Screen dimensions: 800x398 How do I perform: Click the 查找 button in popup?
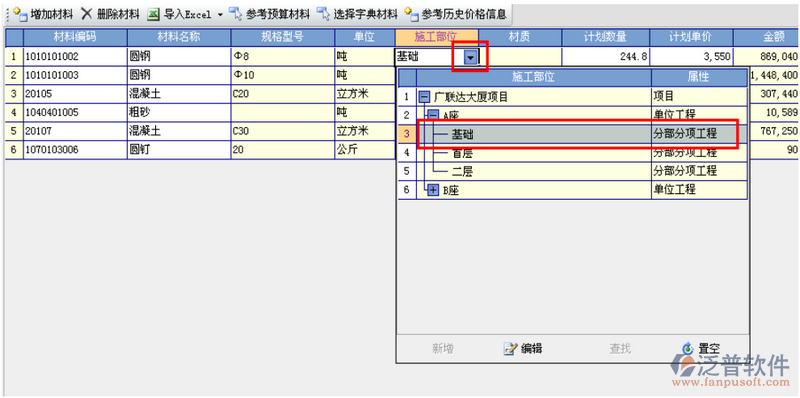pos(620,349)
